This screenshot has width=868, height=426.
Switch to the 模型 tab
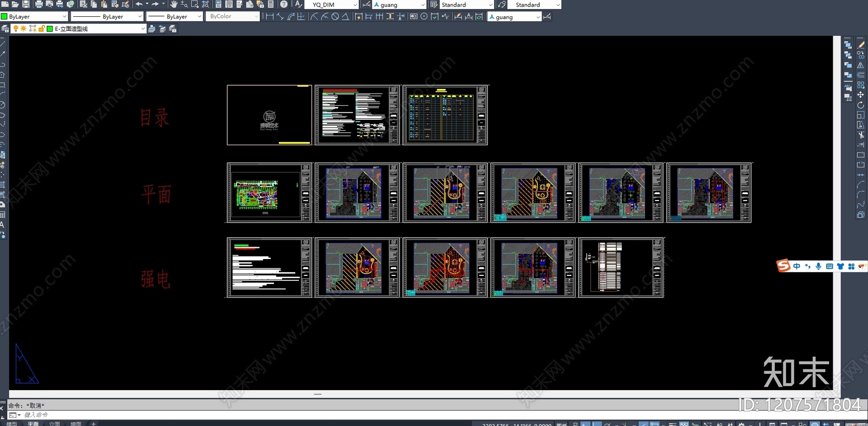pos(11,423)
